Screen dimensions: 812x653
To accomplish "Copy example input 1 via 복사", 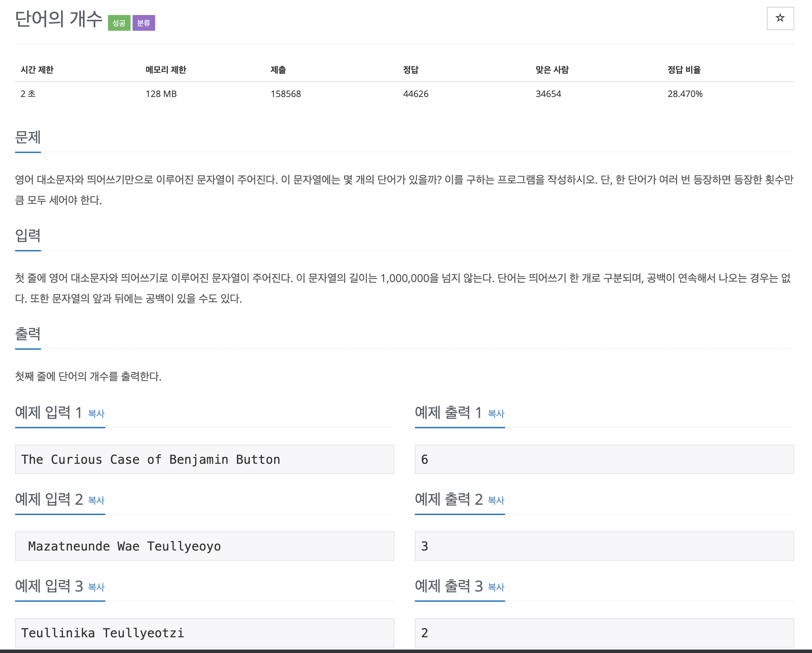I will pos(96,414).
